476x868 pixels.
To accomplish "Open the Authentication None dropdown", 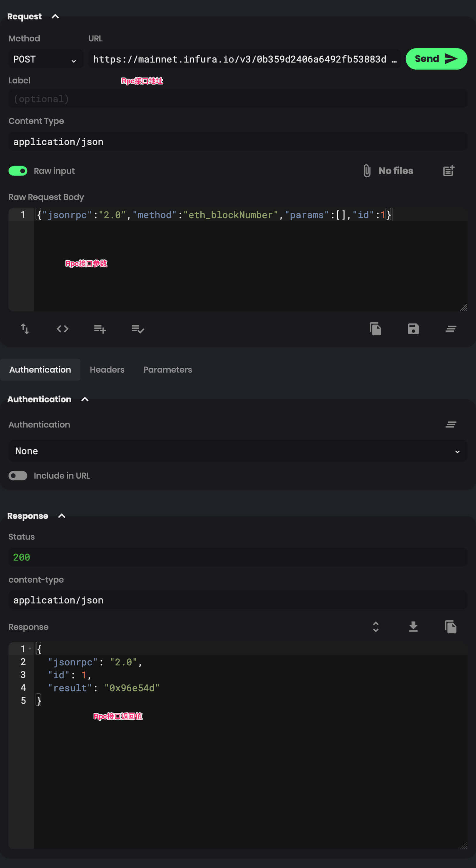I will pos(237,451).
